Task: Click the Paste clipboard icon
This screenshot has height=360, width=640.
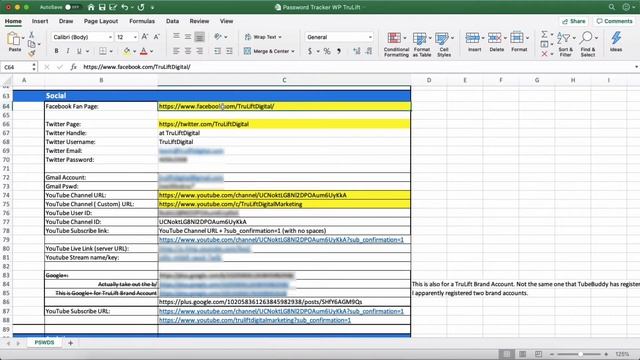Action: click(x=14, y=40)
